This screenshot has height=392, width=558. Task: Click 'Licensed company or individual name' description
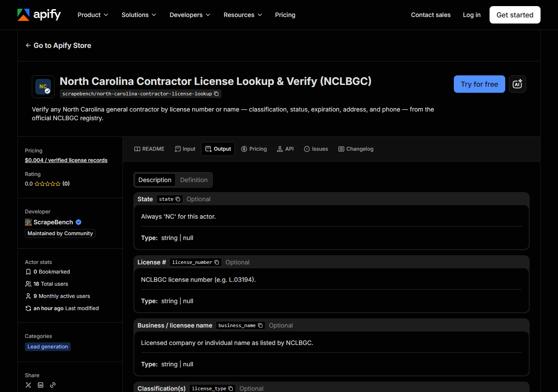tap(227, 343)
